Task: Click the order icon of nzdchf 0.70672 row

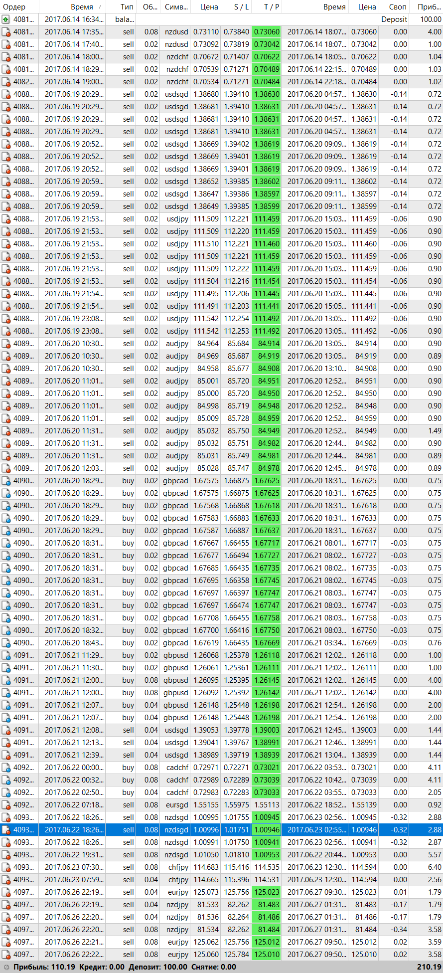Action: 5,57
